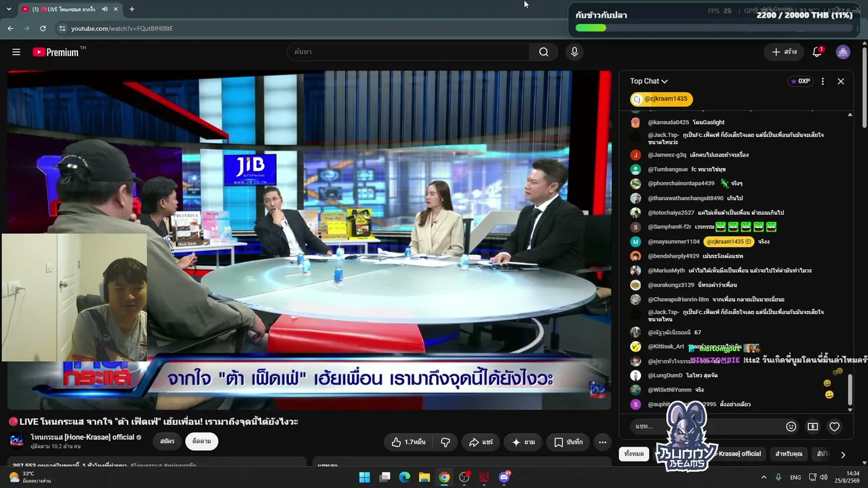
Task: Show more filter chips with arrow
Action: point(843,455)
